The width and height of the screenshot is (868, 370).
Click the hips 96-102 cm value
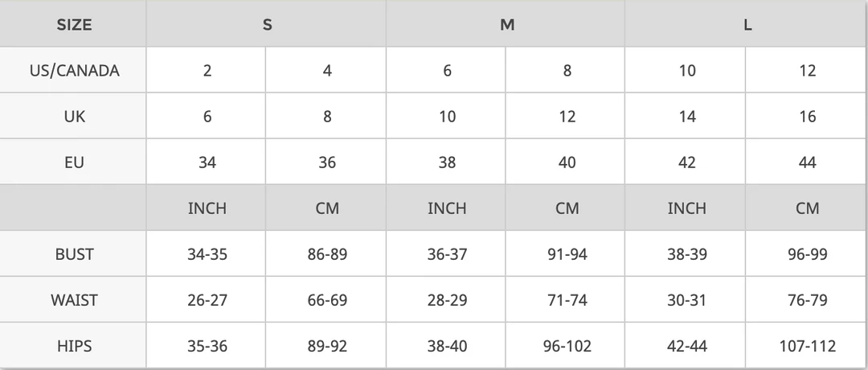point(567,347)
